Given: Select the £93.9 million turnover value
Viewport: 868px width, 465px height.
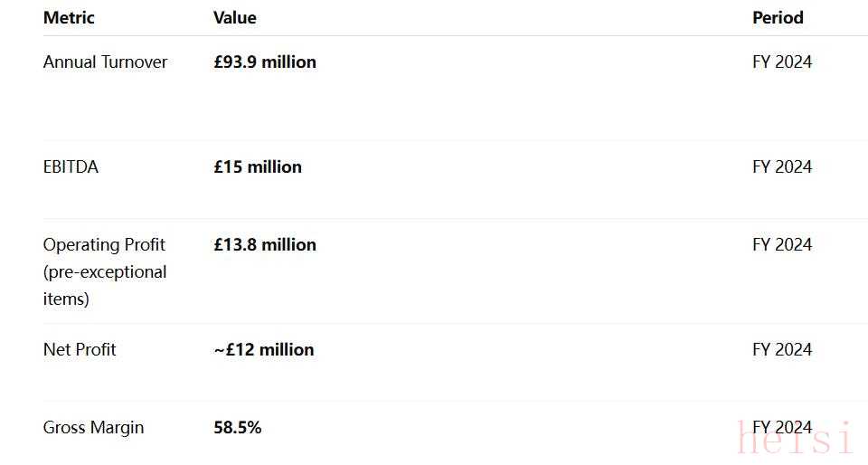Looking at the screenshot, I should click(x=265, y=62).
